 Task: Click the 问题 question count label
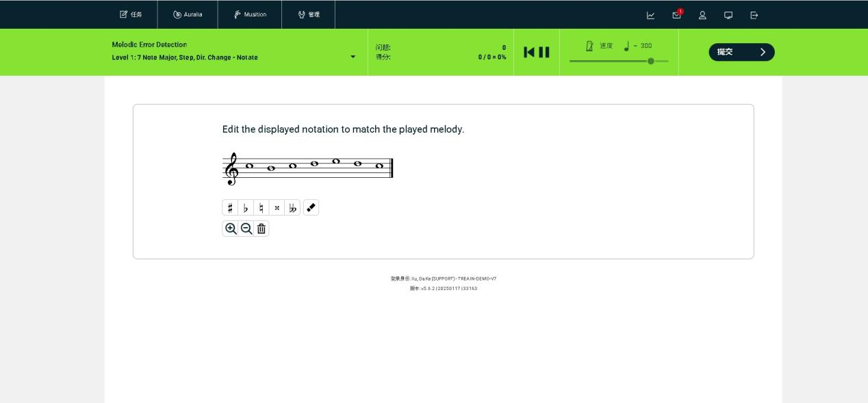[x=383, y=48]
